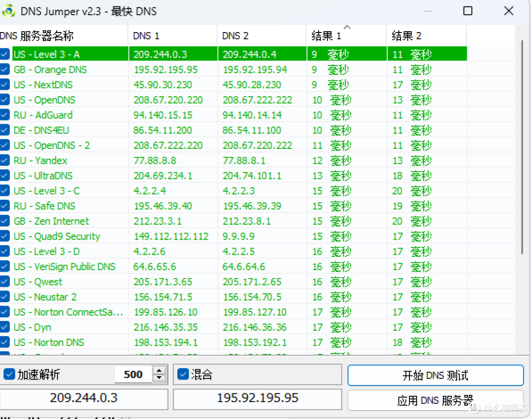532x419 pixels.
Task: Click the vertical scrollbar of DNS list
Action: [x=522, y=147]
